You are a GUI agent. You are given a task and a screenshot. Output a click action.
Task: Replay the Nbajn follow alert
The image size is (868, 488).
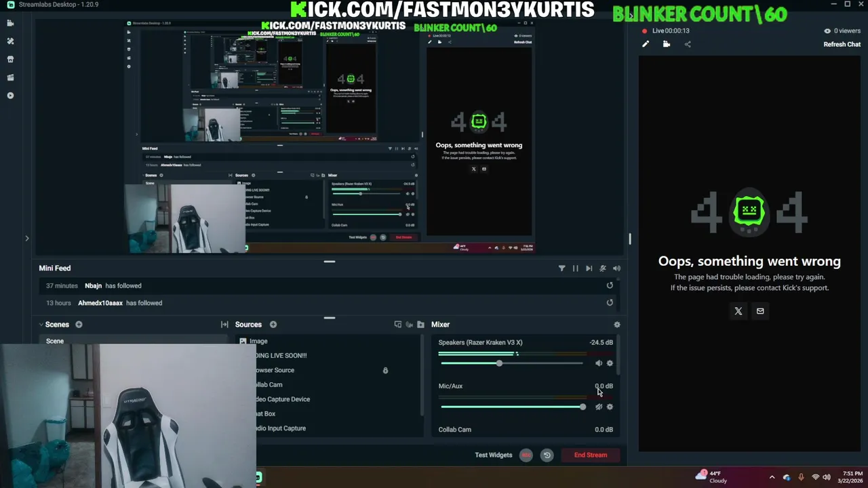click(610, 285)
